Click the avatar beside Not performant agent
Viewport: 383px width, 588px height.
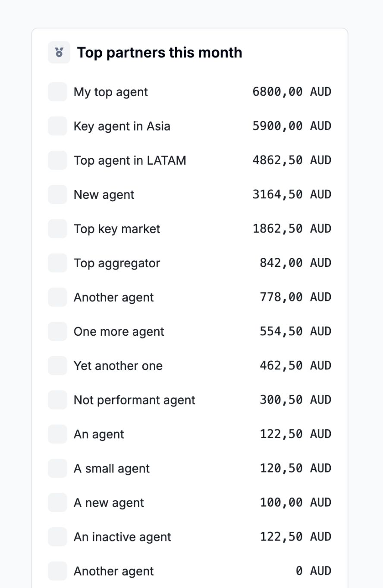(x=57, y=400)
